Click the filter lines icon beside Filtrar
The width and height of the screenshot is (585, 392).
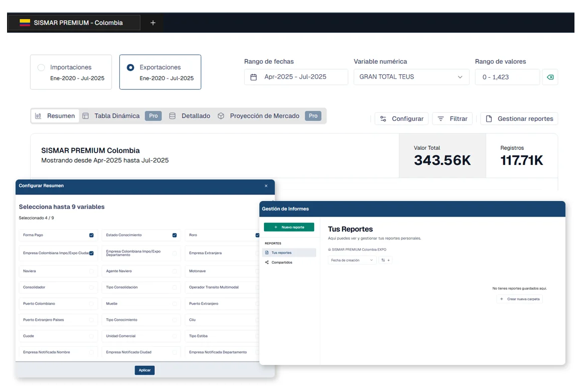(x=441, y=119)
